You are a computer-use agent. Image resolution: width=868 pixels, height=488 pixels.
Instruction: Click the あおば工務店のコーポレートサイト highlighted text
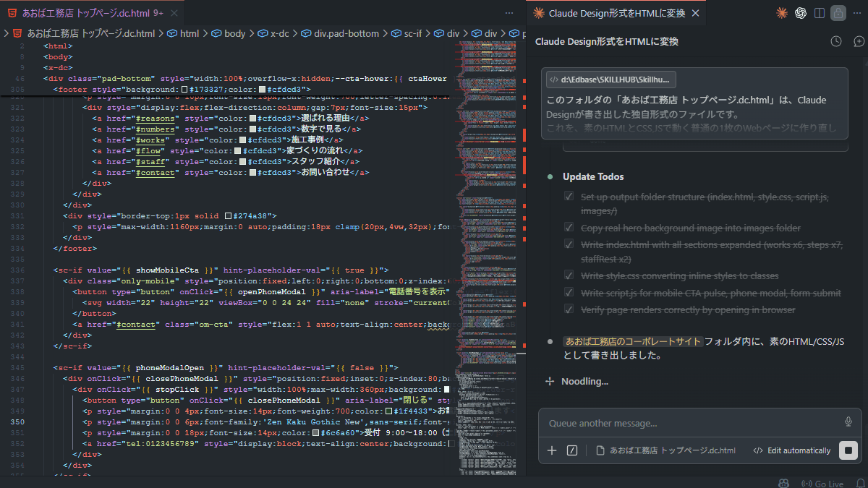point(633,341)
